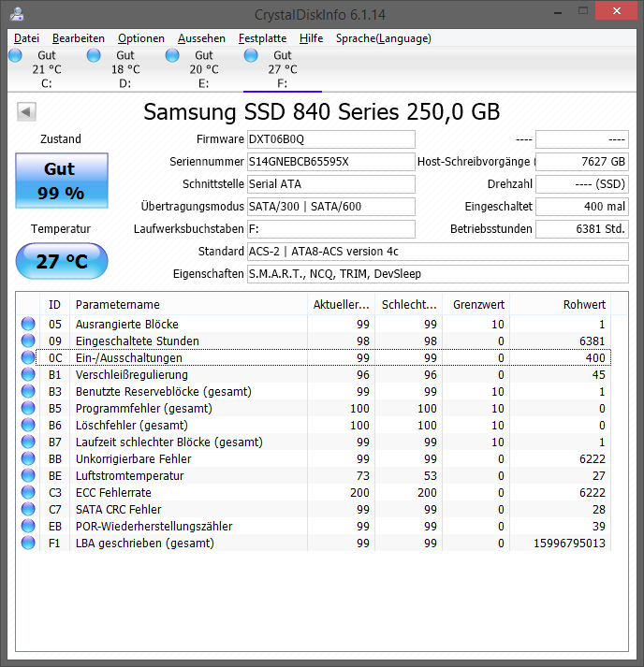Open the Sprache(Language) menu
The height and width of the screenshot is (667, 644).
(383, 38)
